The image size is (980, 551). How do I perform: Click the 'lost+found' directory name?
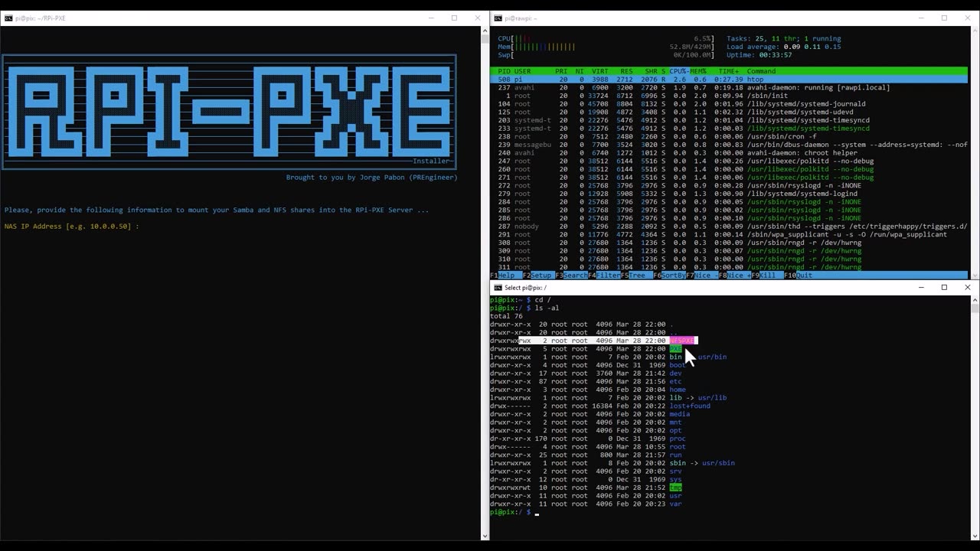690,406
